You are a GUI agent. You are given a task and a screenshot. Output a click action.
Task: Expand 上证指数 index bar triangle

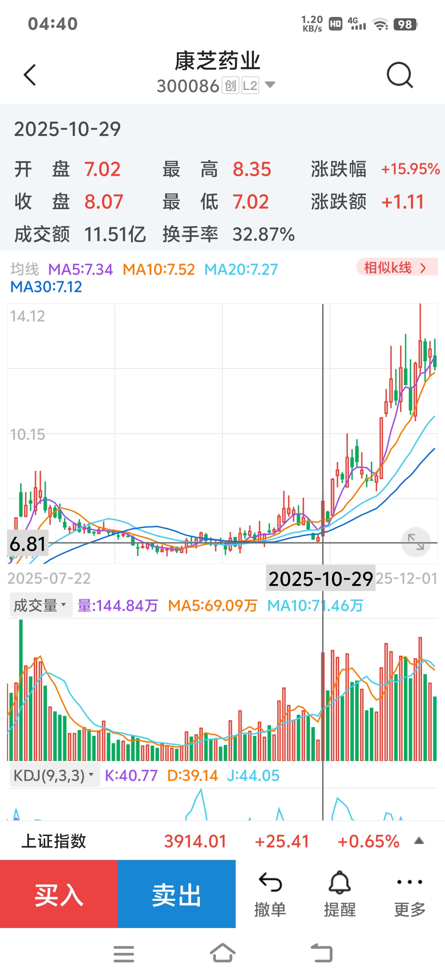point(419,841)
